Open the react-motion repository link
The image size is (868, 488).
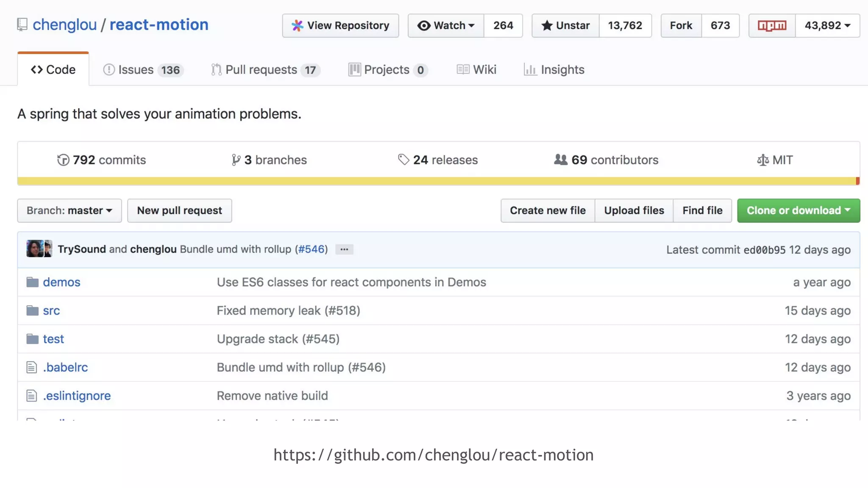click(159, 25)
